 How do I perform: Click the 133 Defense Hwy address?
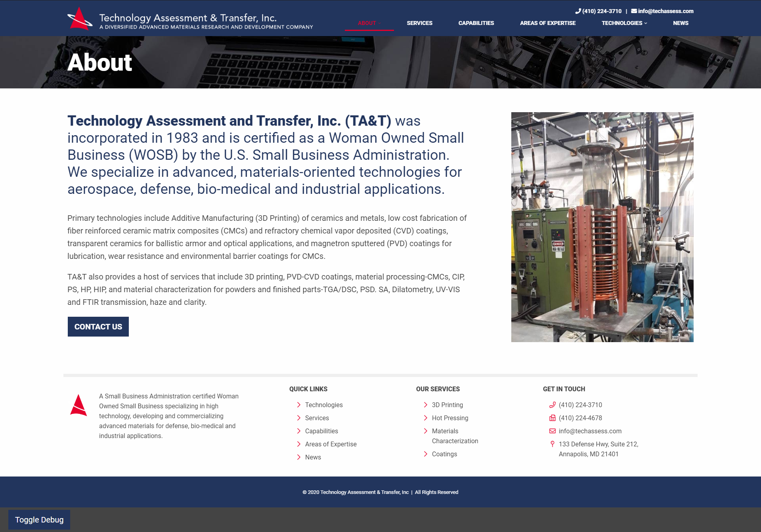point(598,449)
